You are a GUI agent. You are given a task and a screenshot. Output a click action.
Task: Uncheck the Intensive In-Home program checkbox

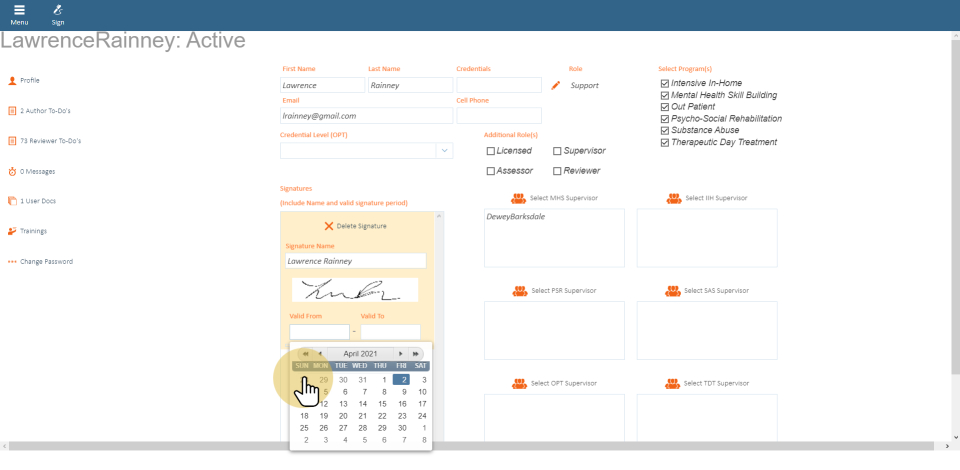click(664, 83)
